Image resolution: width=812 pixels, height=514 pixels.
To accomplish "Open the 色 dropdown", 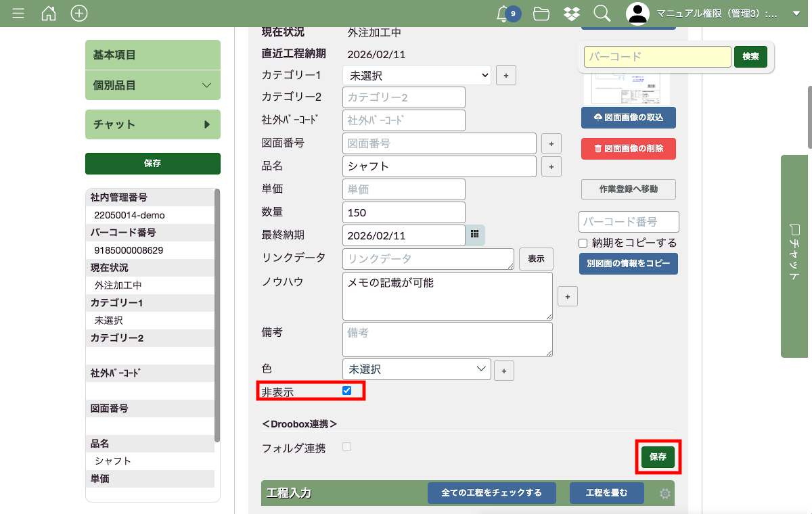I will [417, 369].
